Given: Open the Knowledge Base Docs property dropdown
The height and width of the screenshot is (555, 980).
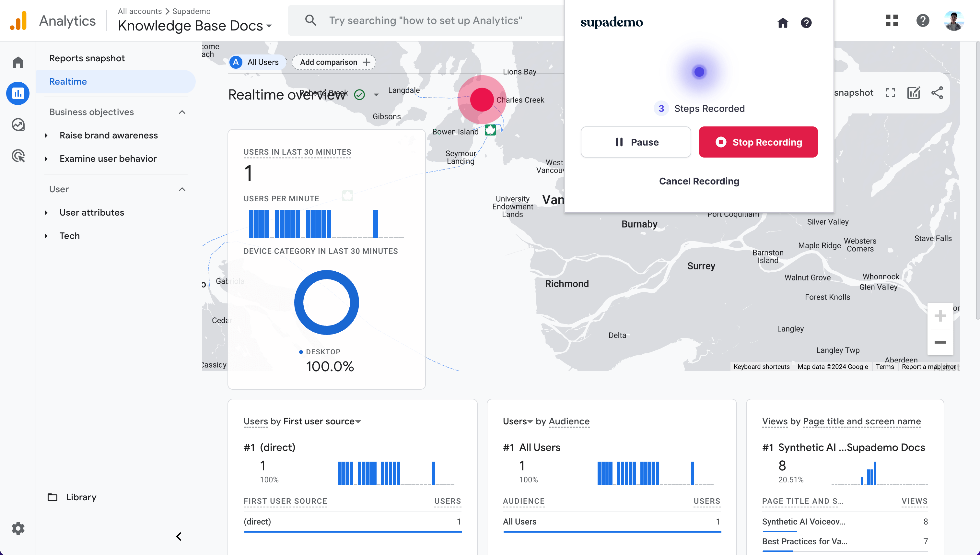Looking at the screenshot, I should (195, 26).
